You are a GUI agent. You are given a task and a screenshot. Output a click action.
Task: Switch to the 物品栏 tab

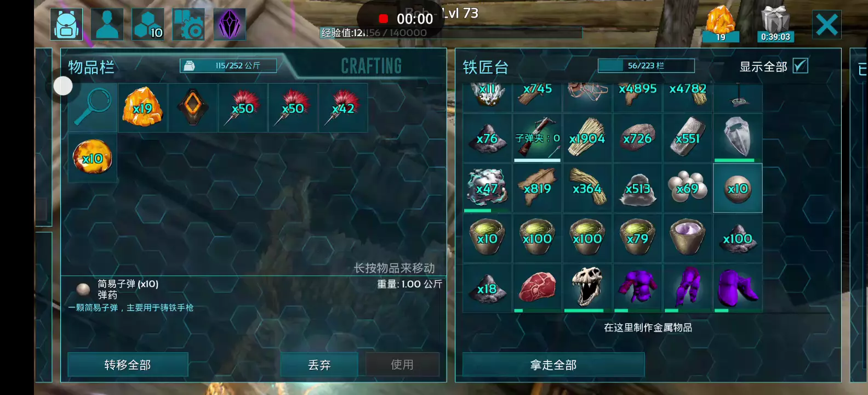pyautogui.click(x=92, y=67)
